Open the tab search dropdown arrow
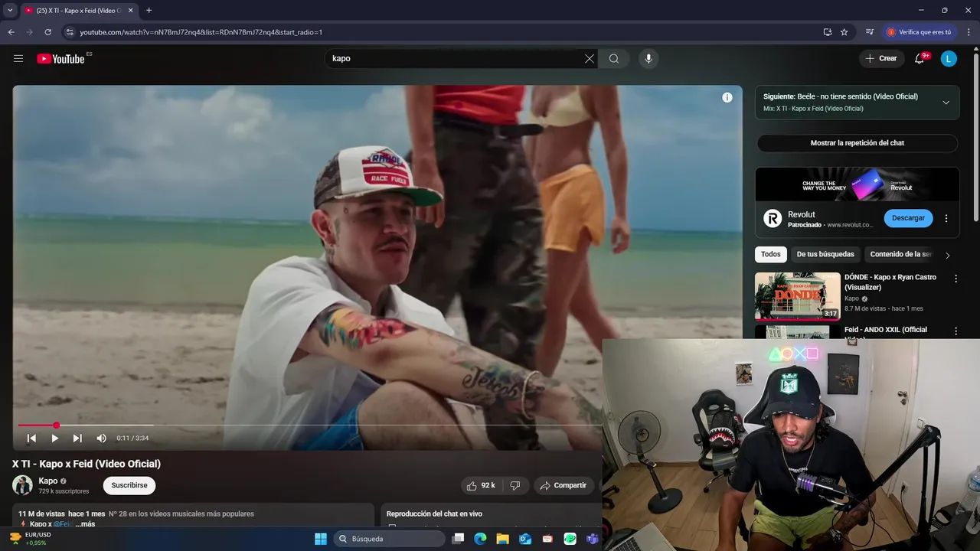 (x=10, y=10)
